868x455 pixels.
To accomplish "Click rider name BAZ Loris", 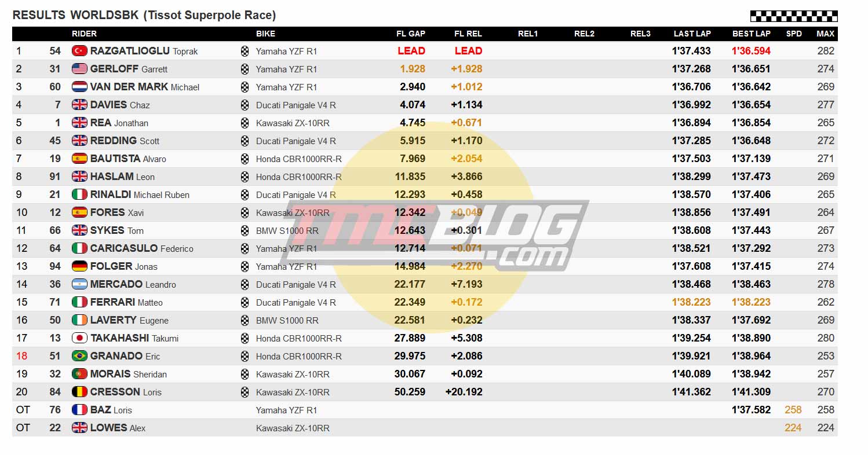I will point(111,410).
